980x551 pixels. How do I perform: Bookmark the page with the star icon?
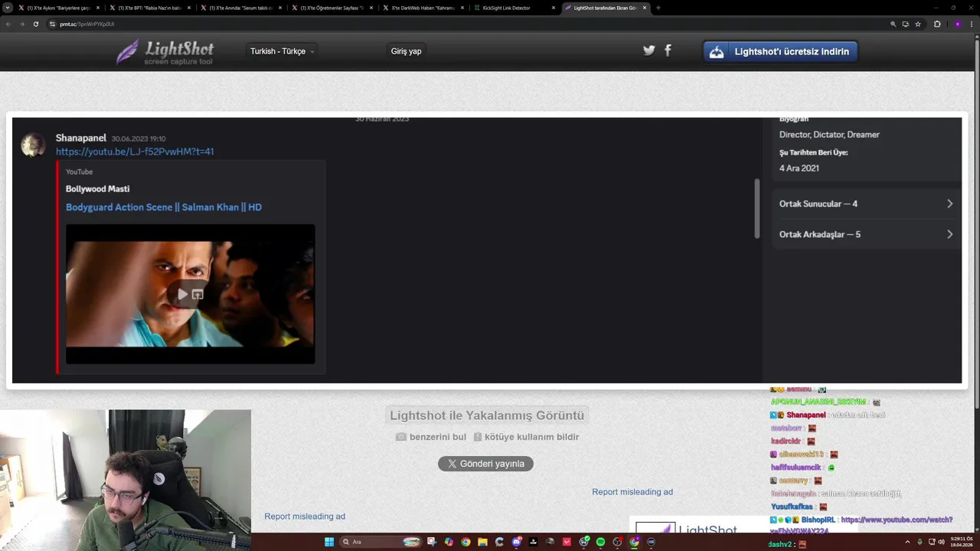[918, 24]
